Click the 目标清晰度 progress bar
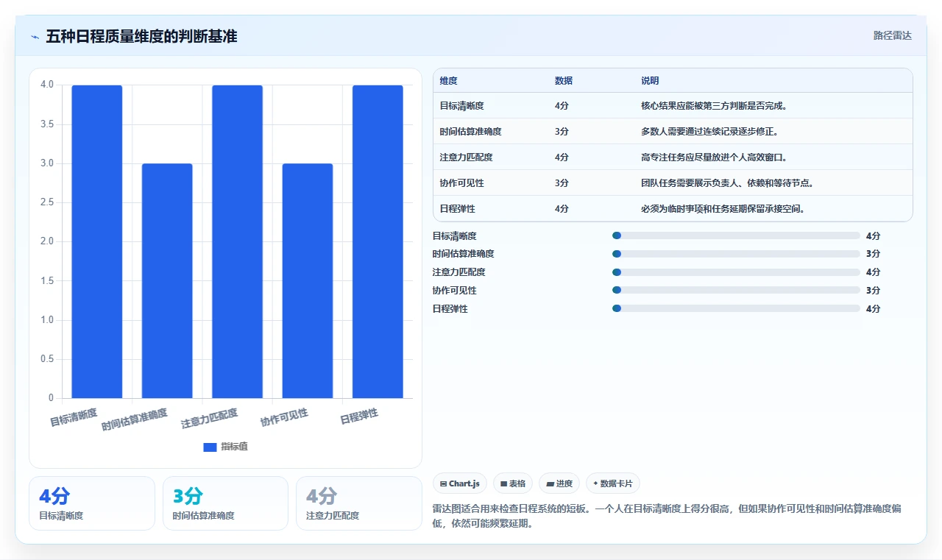Viewport: 942px width, 560px height. point(736,235)
